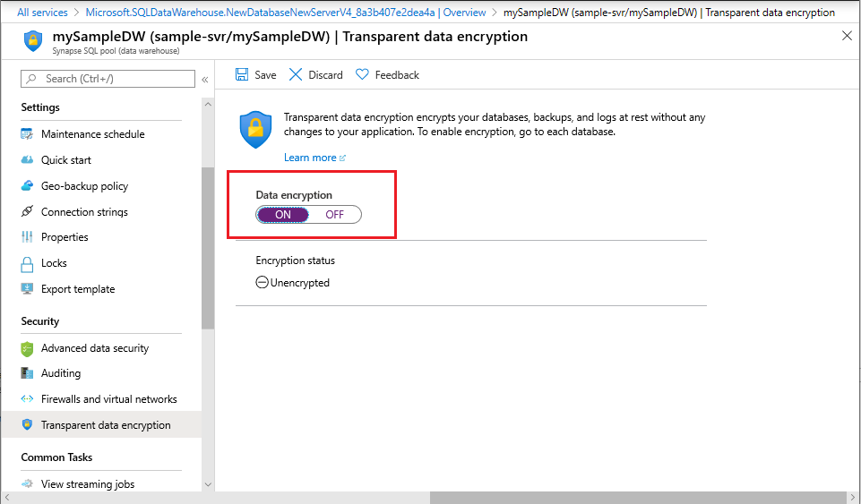The width and height of the screenshot is (861, 504).
Task: Open Locks menu item
Action: click(54, 262)
